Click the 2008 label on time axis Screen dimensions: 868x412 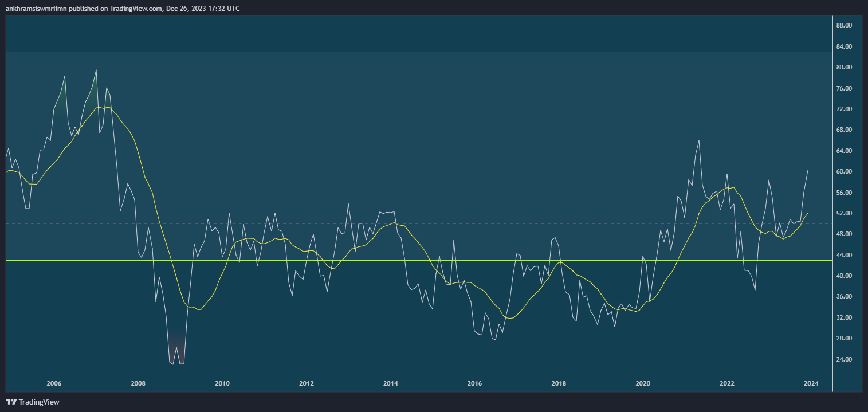click(138, 383)
